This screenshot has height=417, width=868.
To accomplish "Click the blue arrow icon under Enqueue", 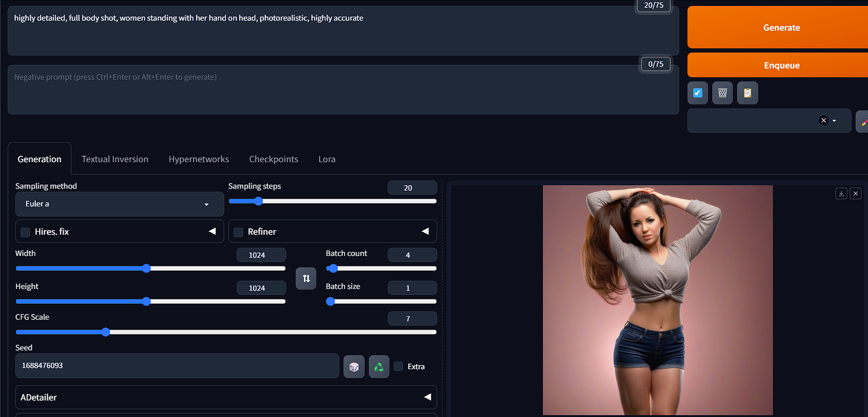I will [697, 93].
